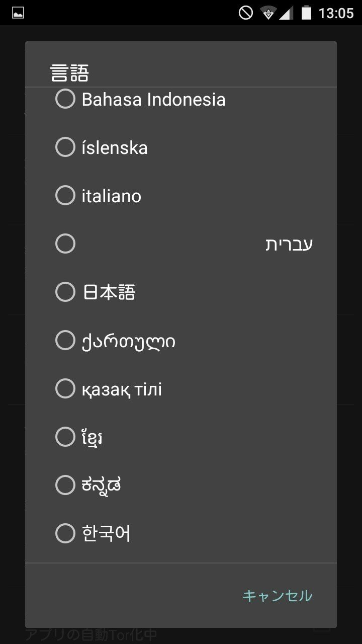The image size is (362, 644).
Task: Tap the キャンセル cancel button
Action: [x=278, y=596]
